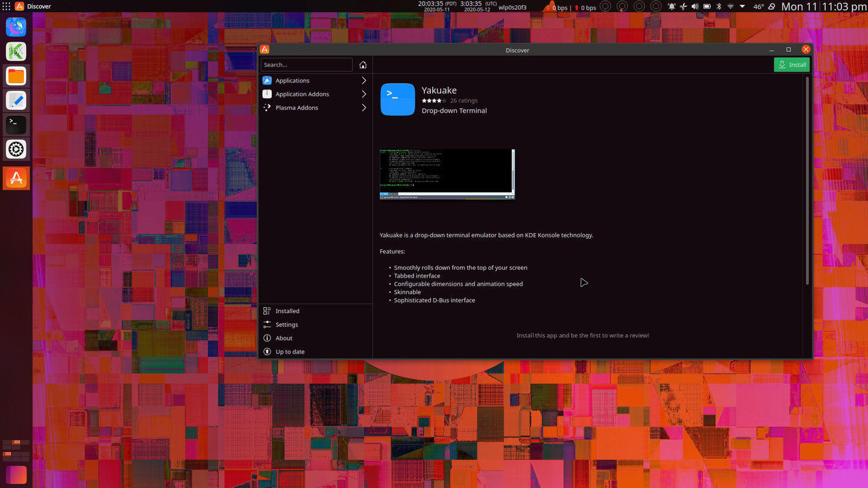Open the About section
The image size is (868, 488).
pos(315,338)
